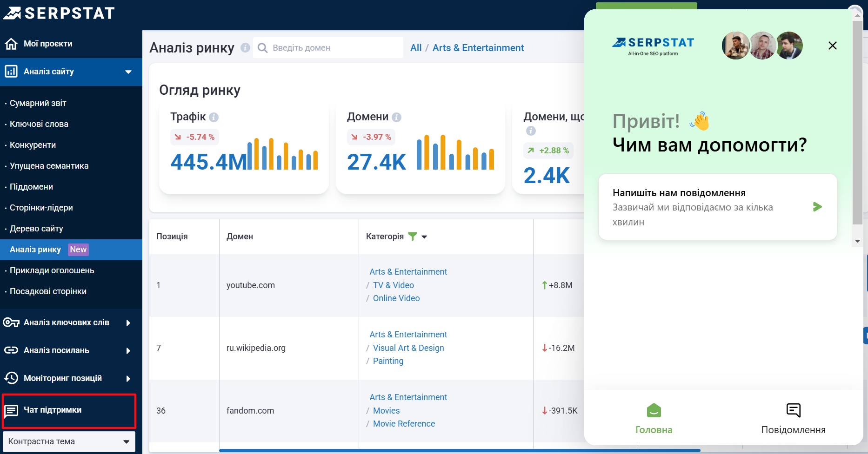The image size is (868, 454).
Task: Open Сторінки-лідери
Action: coord(41,208)
